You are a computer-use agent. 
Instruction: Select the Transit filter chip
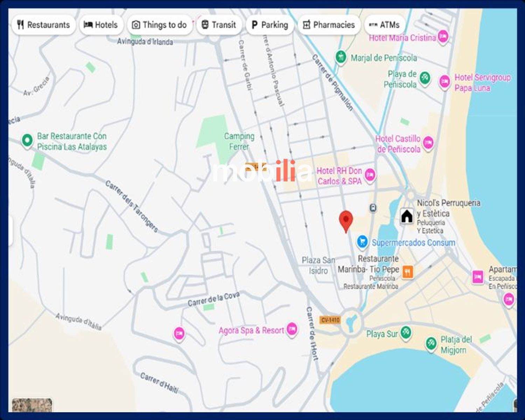click(219, 25)
